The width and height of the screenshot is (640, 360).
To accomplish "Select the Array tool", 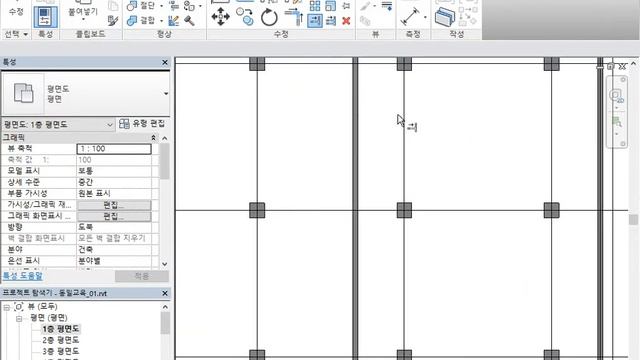I will (315, 6).
